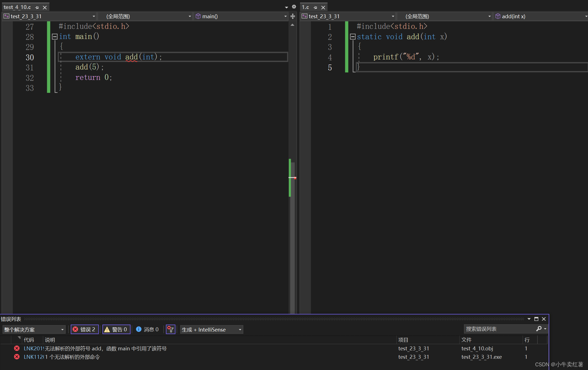Open editor settings gear icon
Viewport: 588px width, 370px height.
[x=294, y=7]
